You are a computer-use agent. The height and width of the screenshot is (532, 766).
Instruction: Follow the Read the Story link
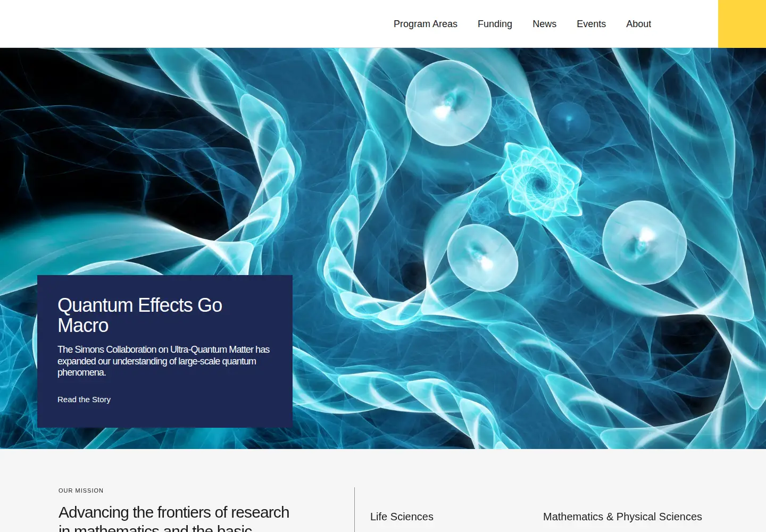click(x=84, y=400)
